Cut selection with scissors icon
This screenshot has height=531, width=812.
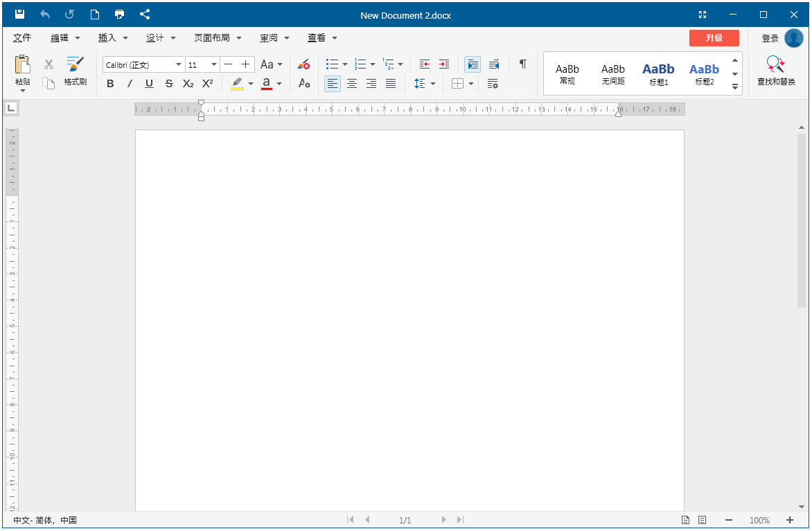[x=48, y=64]
